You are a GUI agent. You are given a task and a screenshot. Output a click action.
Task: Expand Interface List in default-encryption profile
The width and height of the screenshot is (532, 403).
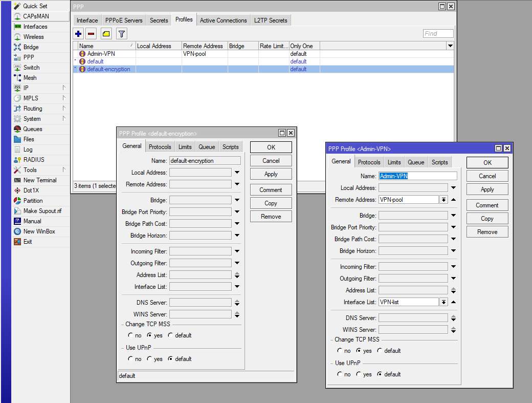click(x=237, y=287)
